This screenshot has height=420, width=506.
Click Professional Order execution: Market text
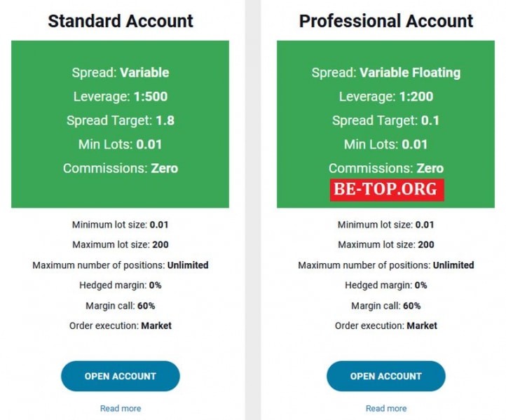(386, 325)
